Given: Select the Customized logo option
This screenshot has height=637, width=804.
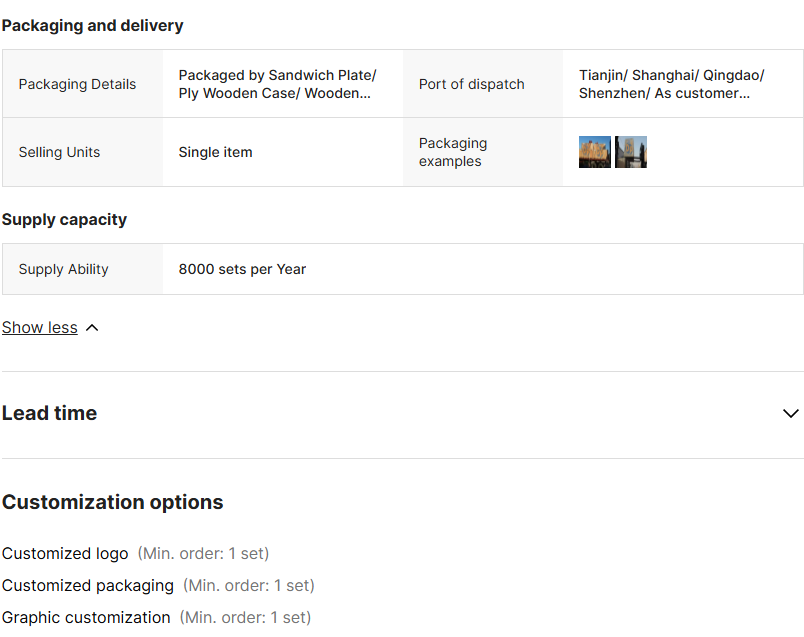Looking at the screenshot, I should tap(65, 553).
